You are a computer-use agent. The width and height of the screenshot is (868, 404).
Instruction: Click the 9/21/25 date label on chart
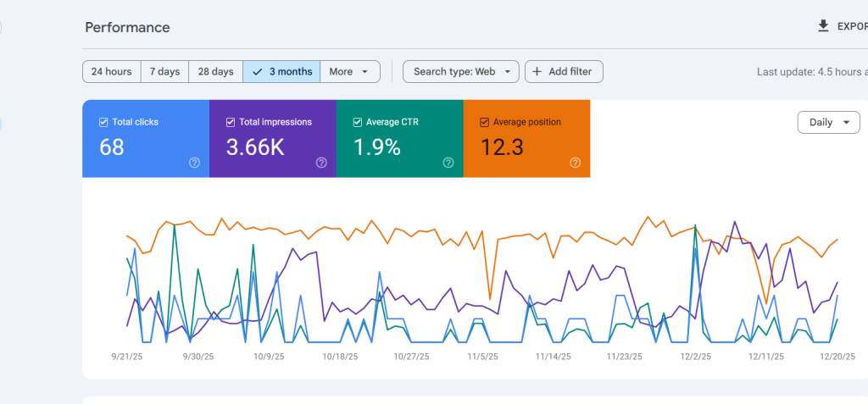click(129, 357)
